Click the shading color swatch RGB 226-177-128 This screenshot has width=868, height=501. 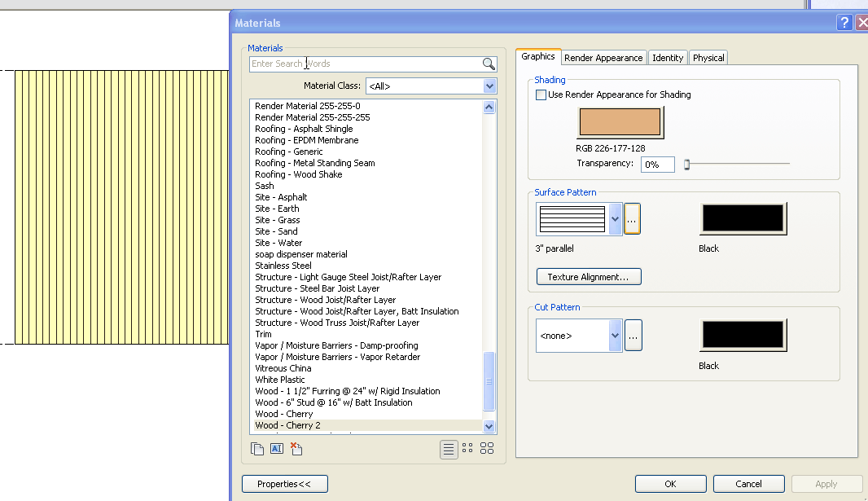pyautogui.click(x=620, y=122)
